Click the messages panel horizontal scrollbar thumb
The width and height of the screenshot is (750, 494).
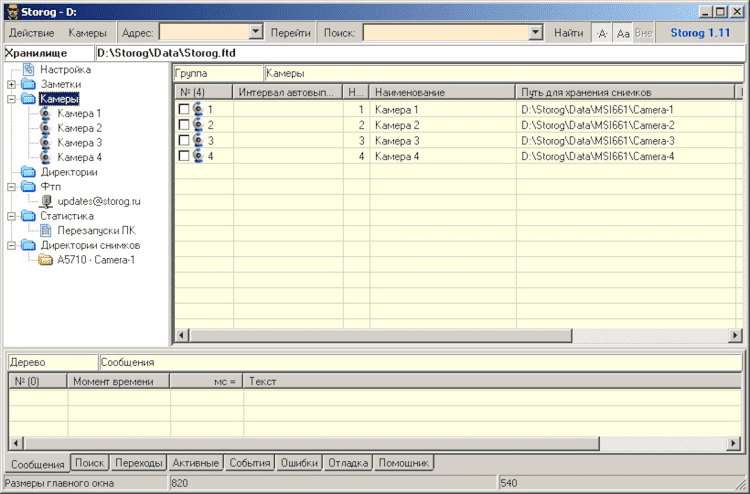coord(312,443)
